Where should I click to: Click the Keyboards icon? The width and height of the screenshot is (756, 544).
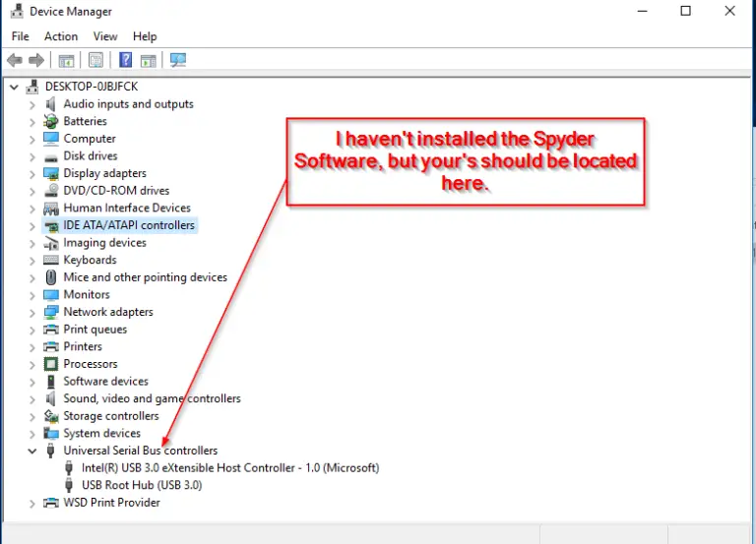pos(50,260)
